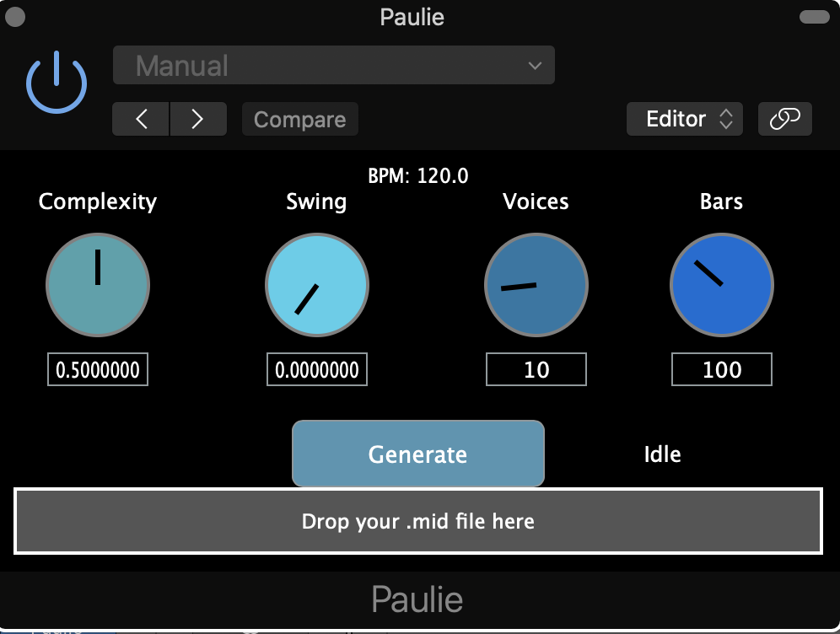The height and width of the screenshot is (634, 840).
Task: Go to the previous preset arrow
Action: pos(142,120)
